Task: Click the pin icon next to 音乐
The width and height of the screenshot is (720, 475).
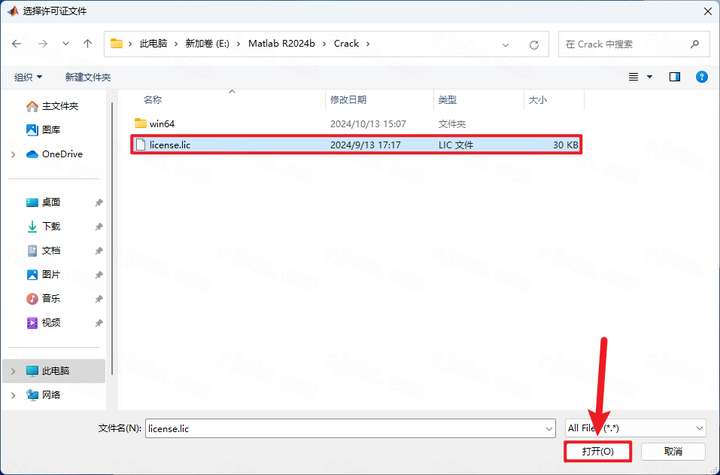Action: pyautogui.click(x=98, y=299)
